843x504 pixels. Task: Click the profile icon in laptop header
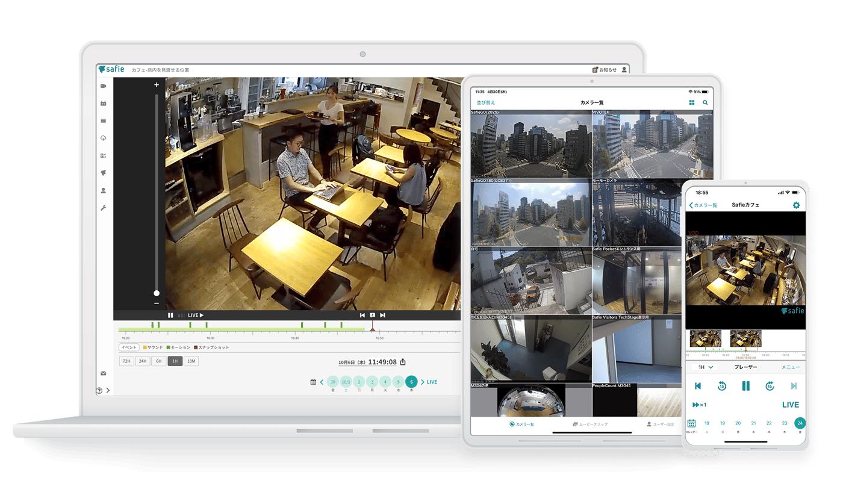pos(624,70)
